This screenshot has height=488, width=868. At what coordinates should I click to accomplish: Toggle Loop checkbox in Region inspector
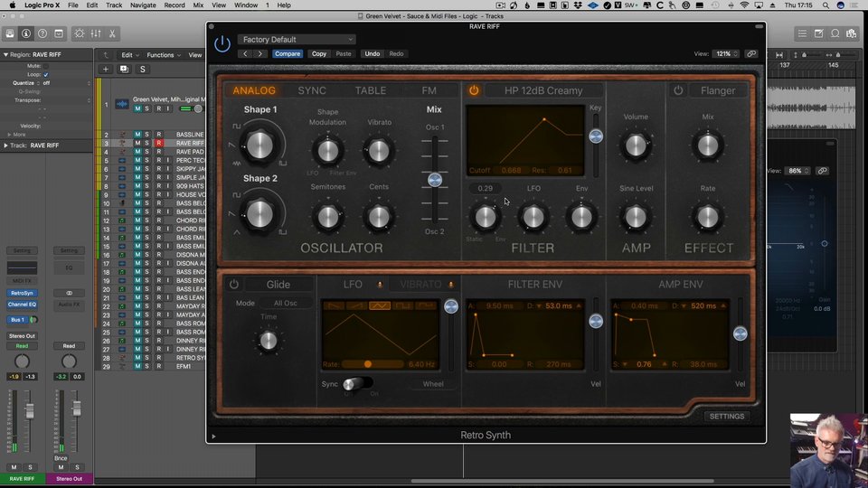[x=46, y=74]
